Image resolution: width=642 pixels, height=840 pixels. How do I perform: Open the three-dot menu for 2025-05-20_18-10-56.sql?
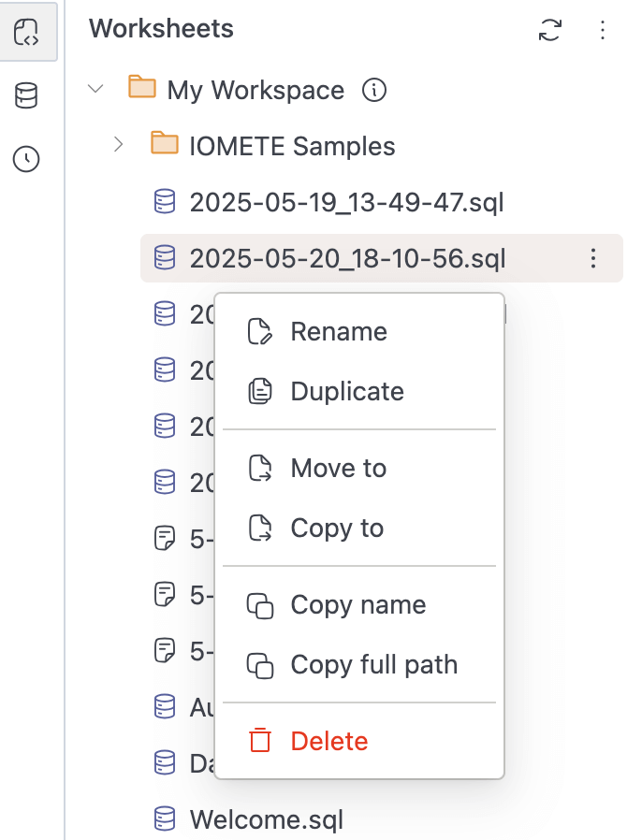(593, 258)
